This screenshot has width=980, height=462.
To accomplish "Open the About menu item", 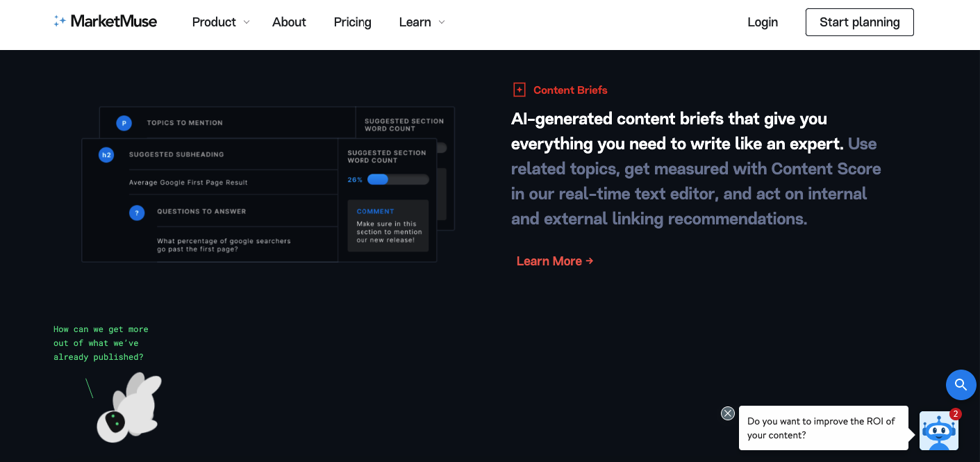I will tap(289, 22).
